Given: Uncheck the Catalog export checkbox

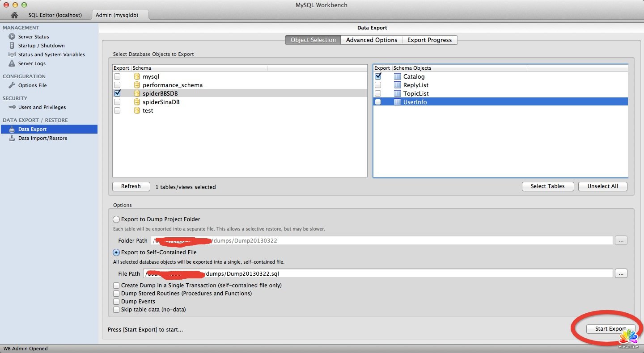Looking at the screenshot, I should tap(378, 76).
